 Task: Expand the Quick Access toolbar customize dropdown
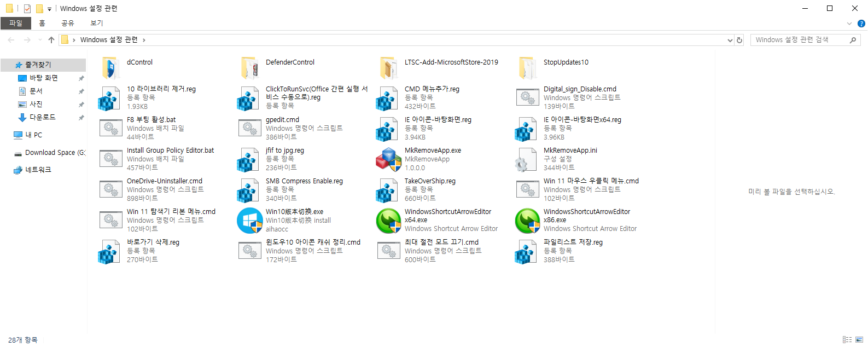point(49,9)
